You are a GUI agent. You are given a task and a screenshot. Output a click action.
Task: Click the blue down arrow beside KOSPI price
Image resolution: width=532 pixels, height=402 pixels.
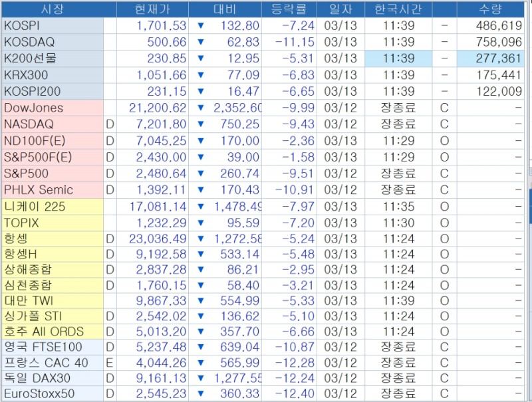(x=201, y=25)
